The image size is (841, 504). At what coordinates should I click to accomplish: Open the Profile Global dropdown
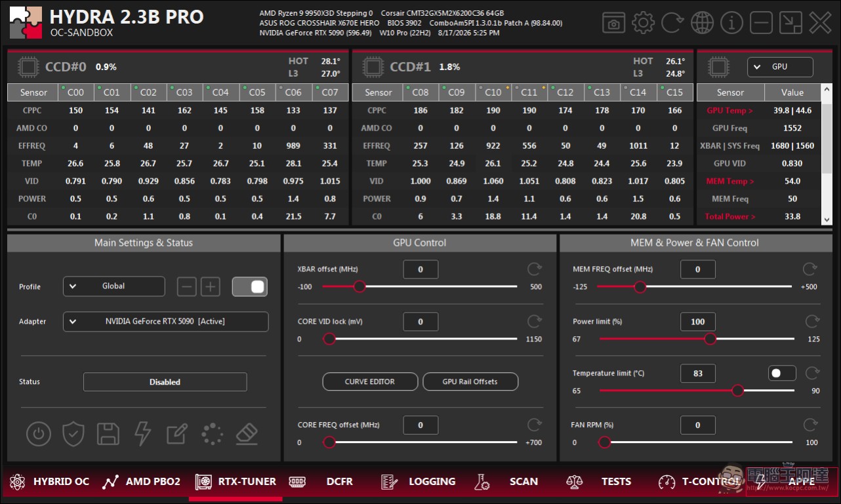[114, 286]
